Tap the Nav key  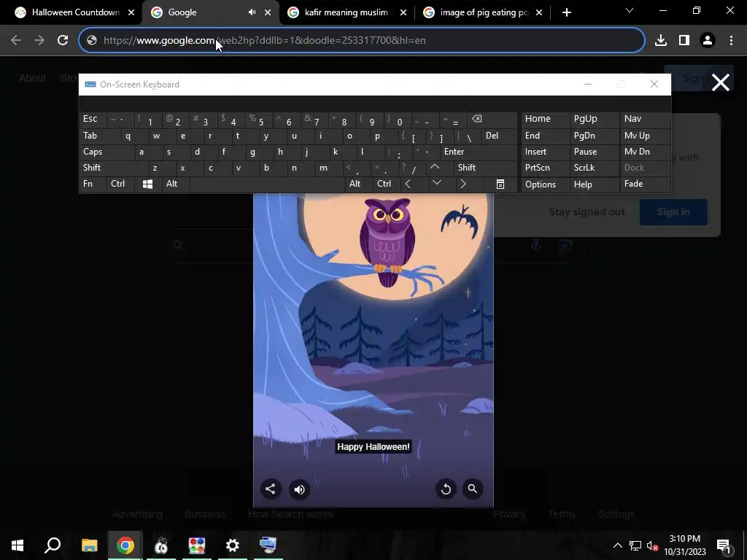645,119
